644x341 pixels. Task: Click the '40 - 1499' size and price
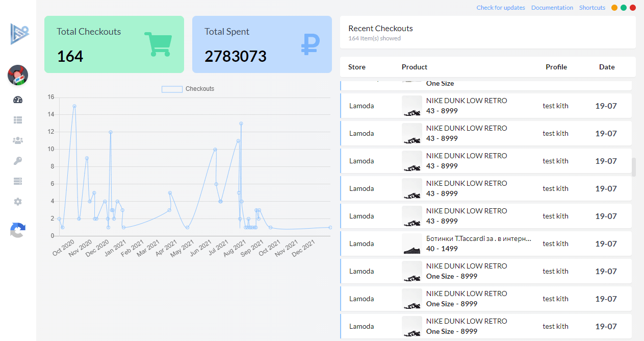pyautogui.click(x=442, y=249)
